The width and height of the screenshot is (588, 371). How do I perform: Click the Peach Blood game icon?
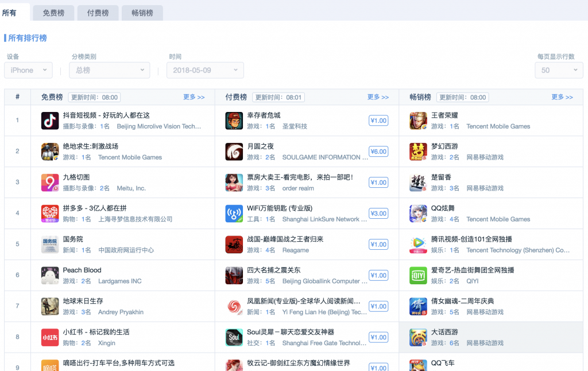[50, 276]
